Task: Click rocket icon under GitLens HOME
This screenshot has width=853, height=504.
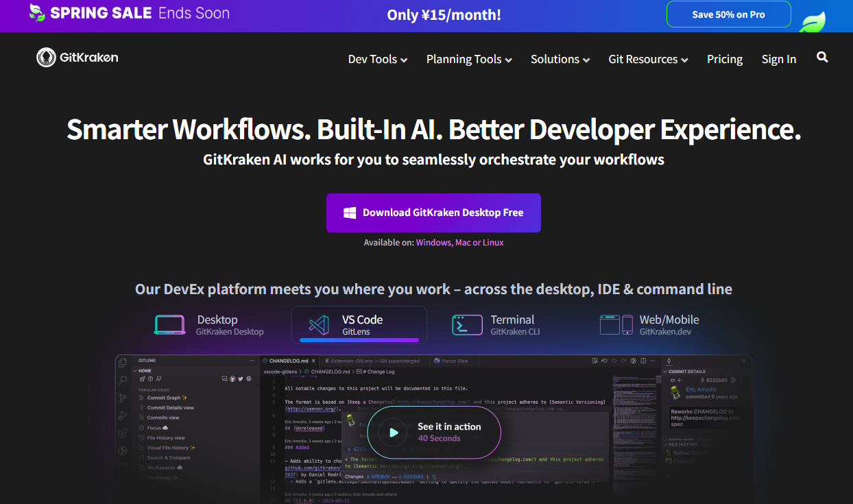Action: 142,379
